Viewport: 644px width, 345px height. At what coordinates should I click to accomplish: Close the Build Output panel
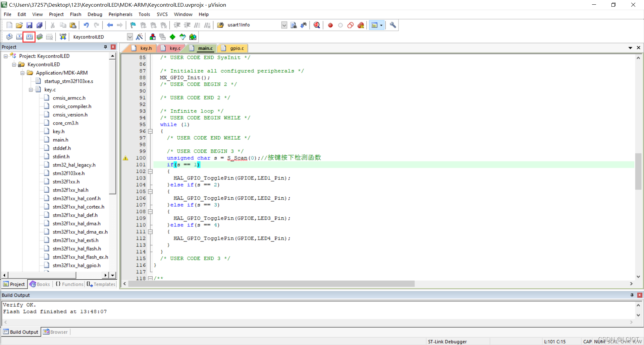pos(640,295)
